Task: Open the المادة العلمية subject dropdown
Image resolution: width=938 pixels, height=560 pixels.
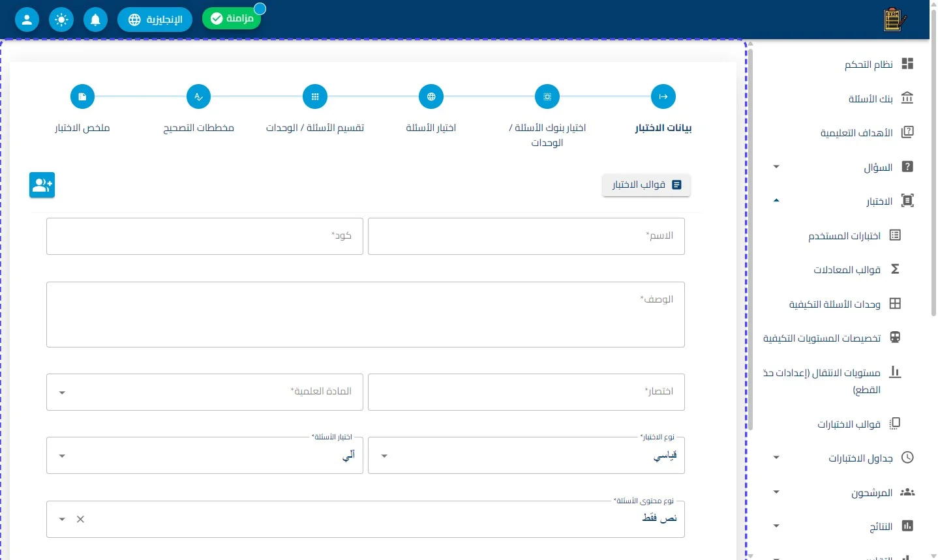Action: tap(205, 392)
